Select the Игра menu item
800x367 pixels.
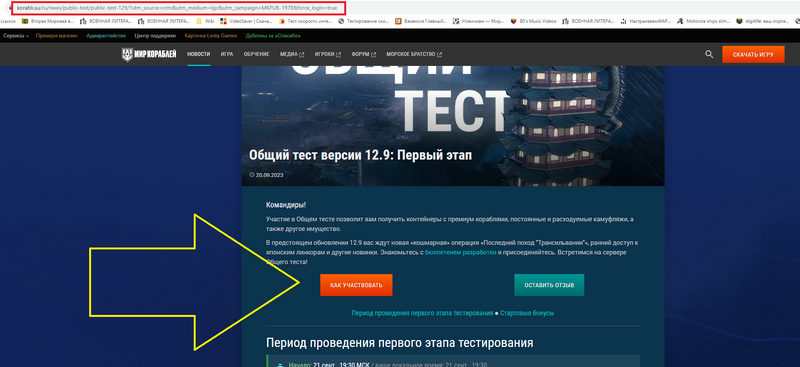click(227, 54)
